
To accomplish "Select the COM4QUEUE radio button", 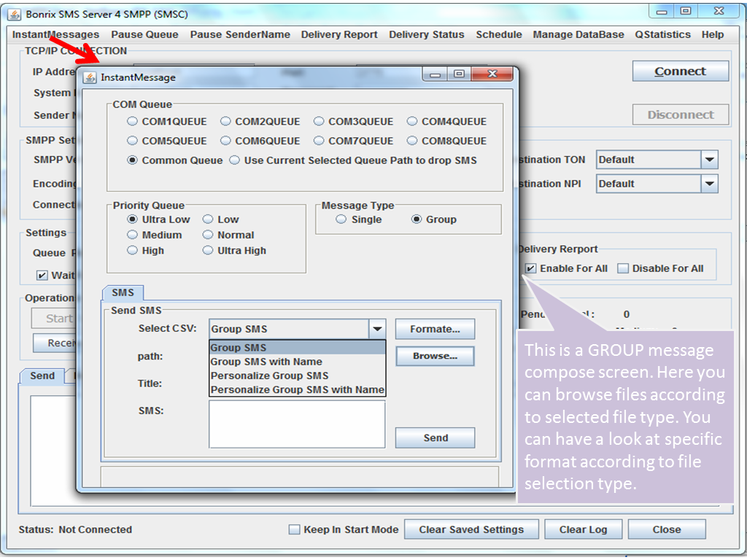I will pyautogui.click(x=412, y=122).
